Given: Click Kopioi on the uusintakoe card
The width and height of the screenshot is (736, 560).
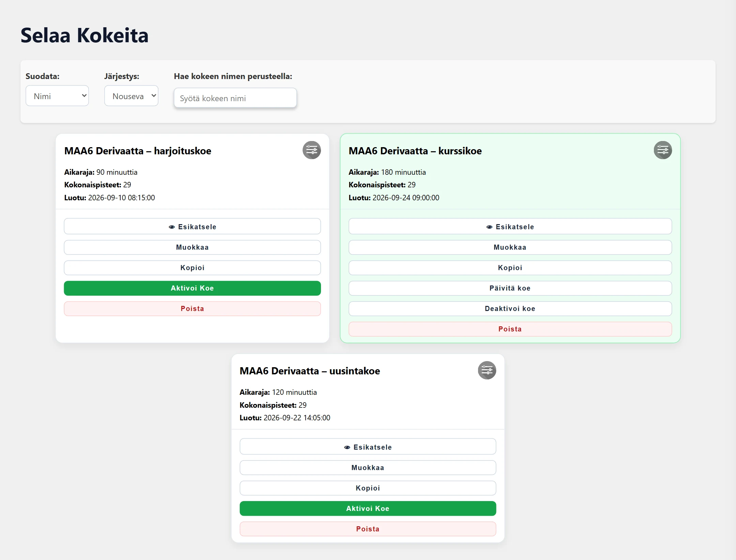Looking at the screenshot, I should click(x=368, y=488).
